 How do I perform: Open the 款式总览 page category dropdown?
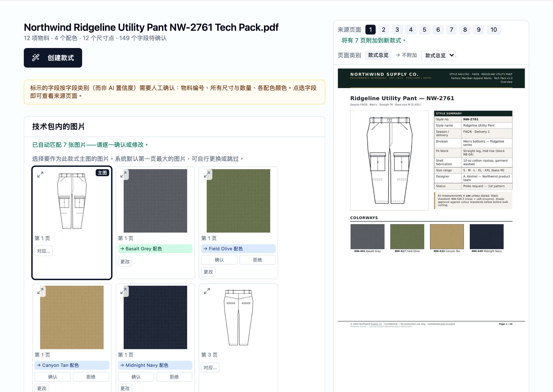[438, 55]
